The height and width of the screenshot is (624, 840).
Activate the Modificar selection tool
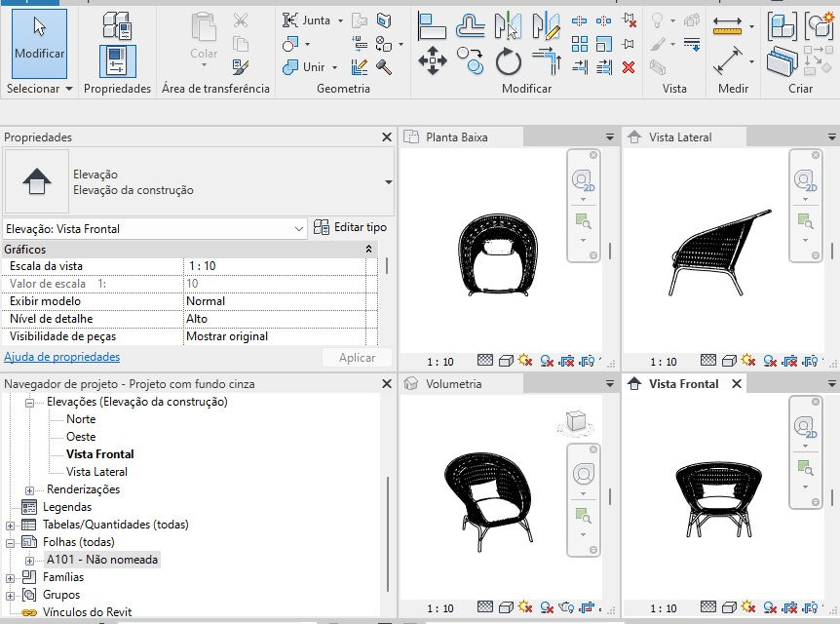coord(39,43)
